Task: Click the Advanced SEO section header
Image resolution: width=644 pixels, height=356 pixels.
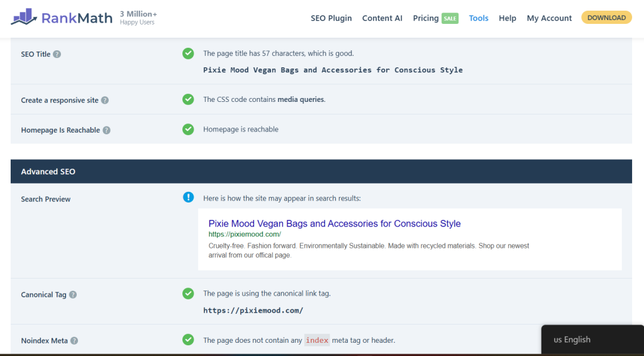Action: point(49,171)
